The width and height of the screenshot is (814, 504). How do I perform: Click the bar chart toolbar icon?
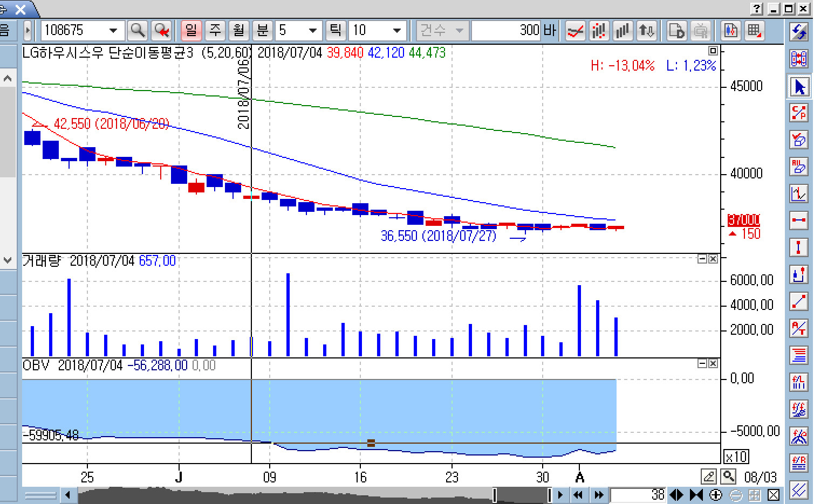click(623, 31)
